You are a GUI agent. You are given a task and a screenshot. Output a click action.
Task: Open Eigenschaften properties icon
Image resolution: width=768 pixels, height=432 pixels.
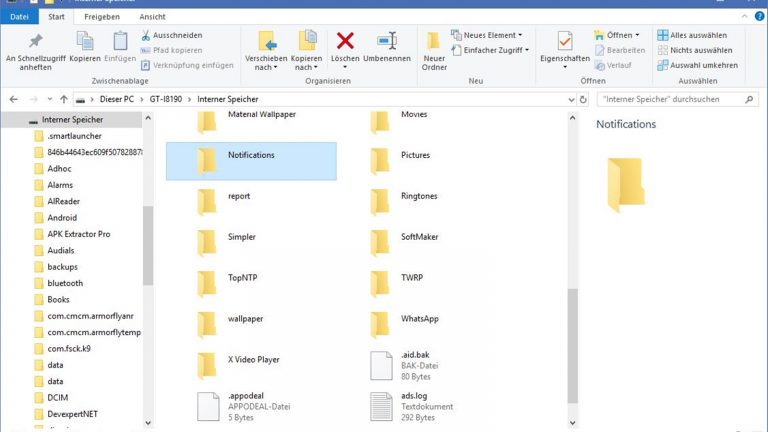pyautogui.click(x=565, y=40)
